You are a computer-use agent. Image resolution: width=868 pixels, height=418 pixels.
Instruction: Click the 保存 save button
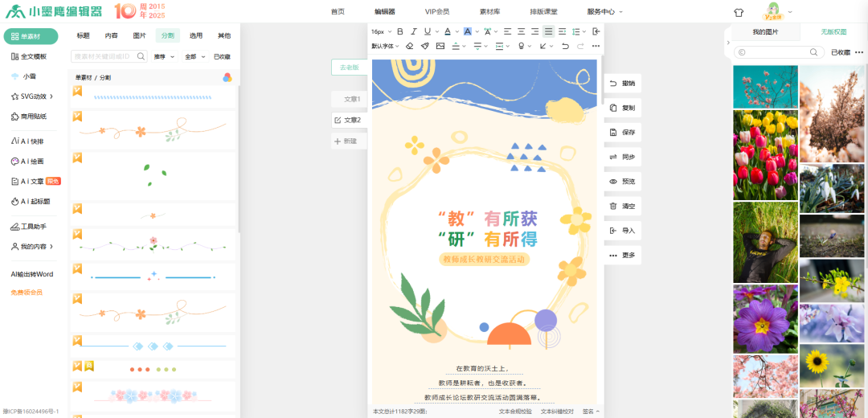(x=622, y=132)
